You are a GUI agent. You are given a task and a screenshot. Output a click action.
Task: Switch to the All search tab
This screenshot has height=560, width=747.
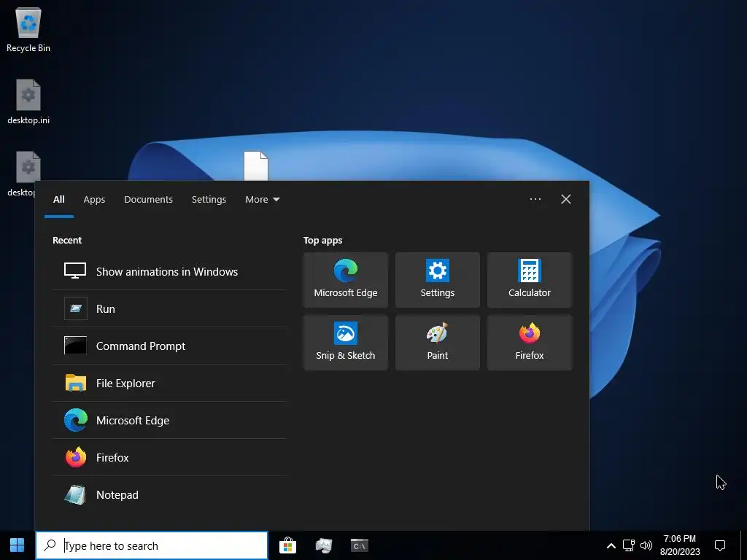(58, 200)
